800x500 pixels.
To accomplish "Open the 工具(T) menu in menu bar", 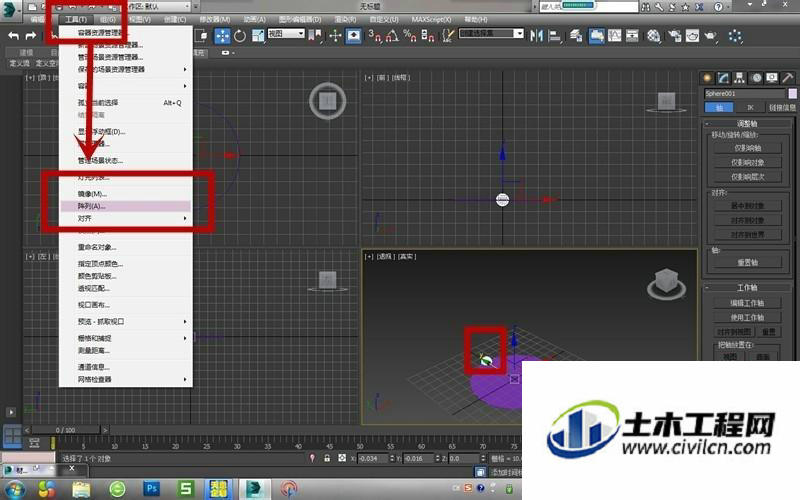I will tap(76, 19).
